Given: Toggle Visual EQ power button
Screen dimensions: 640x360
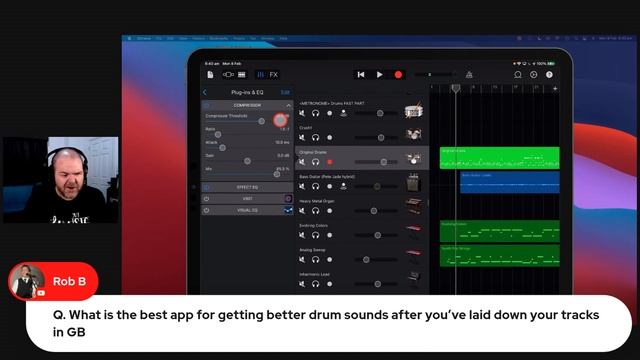Looking at the screenshot, I should coord(207,210).
